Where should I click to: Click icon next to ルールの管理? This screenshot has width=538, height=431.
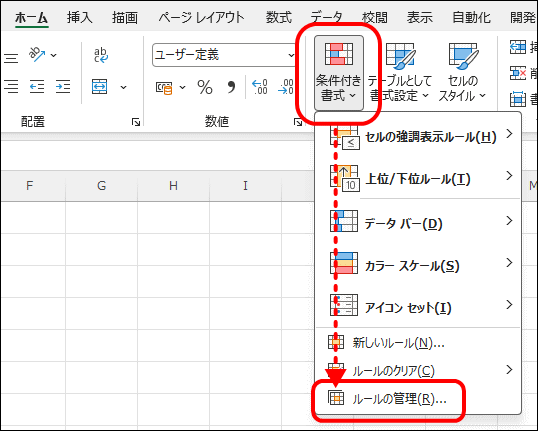[x=336, y=398]
